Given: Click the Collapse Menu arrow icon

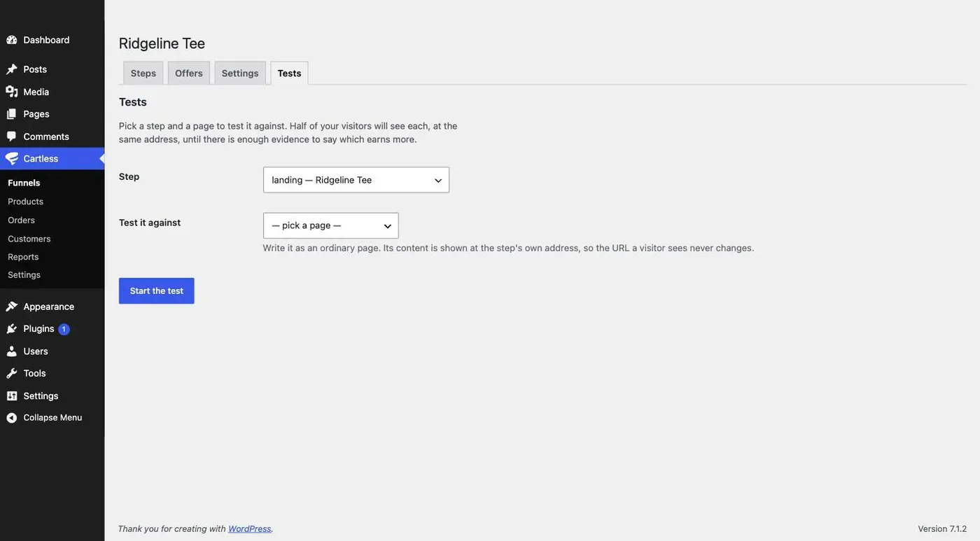Looking at the screenshot, I should coord(12,418).
